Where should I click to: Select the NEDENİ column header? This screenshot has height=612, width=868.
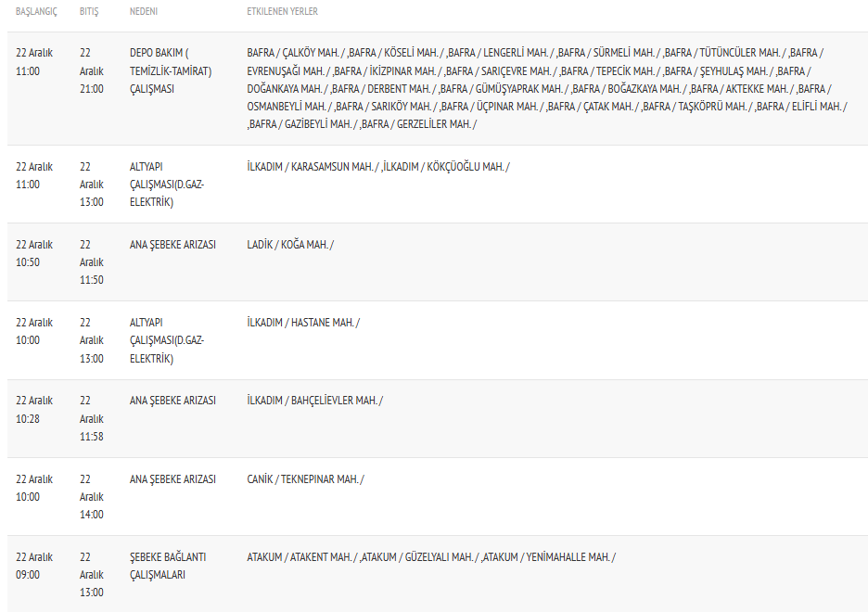144,12
